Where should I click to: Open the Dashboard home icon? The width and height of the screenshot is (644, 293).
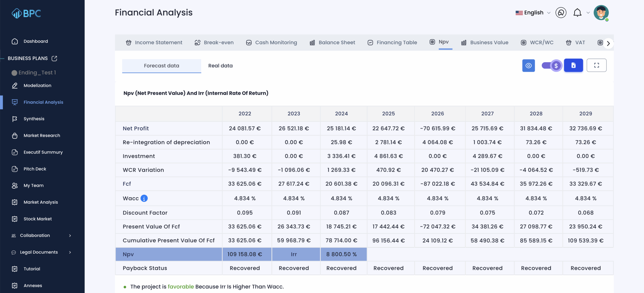point(15,41)
